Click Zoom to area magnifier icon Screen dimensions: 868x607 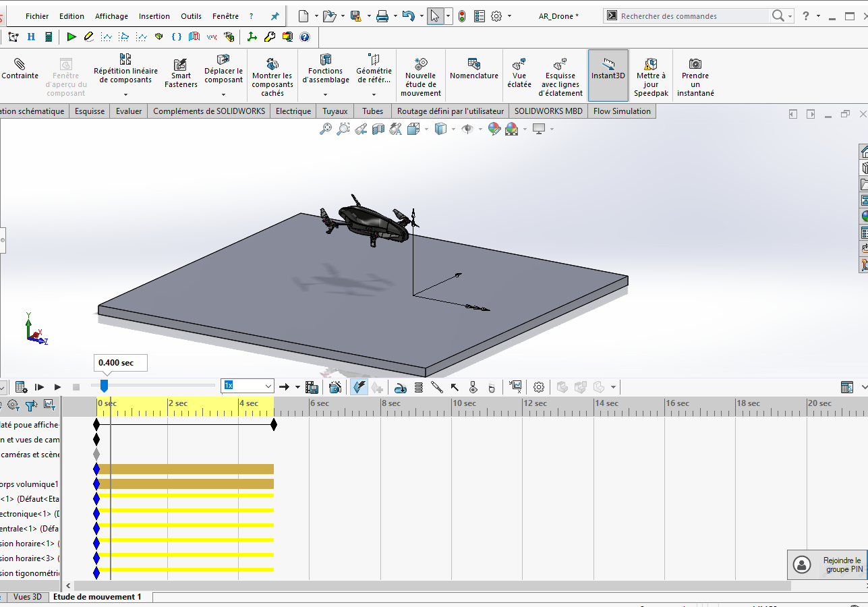(343, 128)
